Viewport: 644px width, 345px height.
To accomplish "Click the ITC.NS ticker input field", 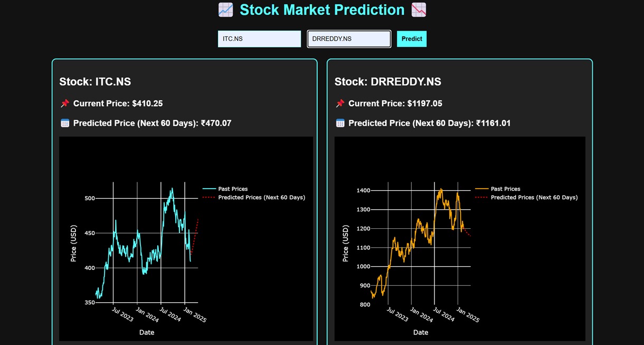I will (259, 39).
